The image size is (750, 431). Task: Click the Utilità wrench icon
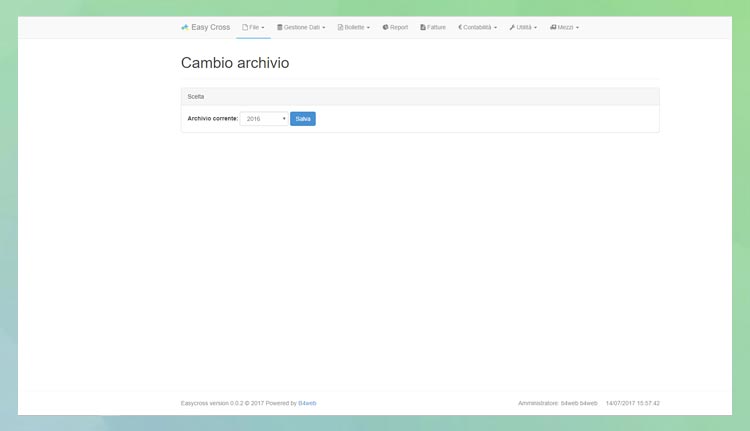512,27
